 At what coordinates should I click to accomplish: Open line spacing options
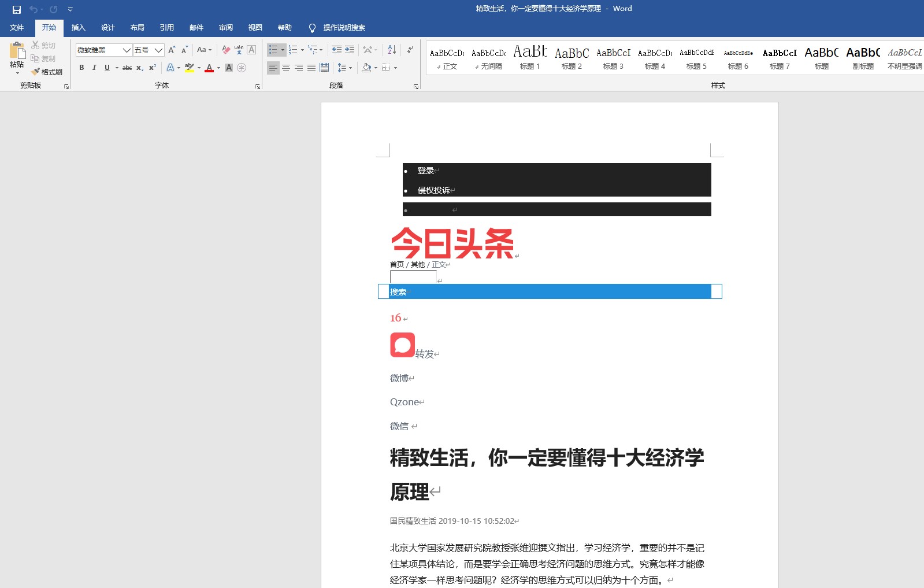tap(344, 68)
